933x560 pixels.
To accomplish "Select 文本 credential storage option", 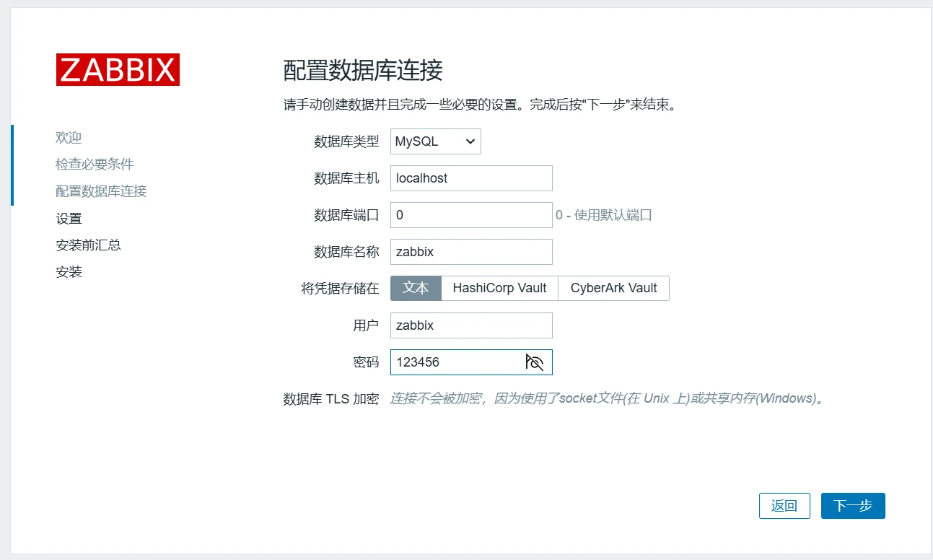I will point(416,288).
